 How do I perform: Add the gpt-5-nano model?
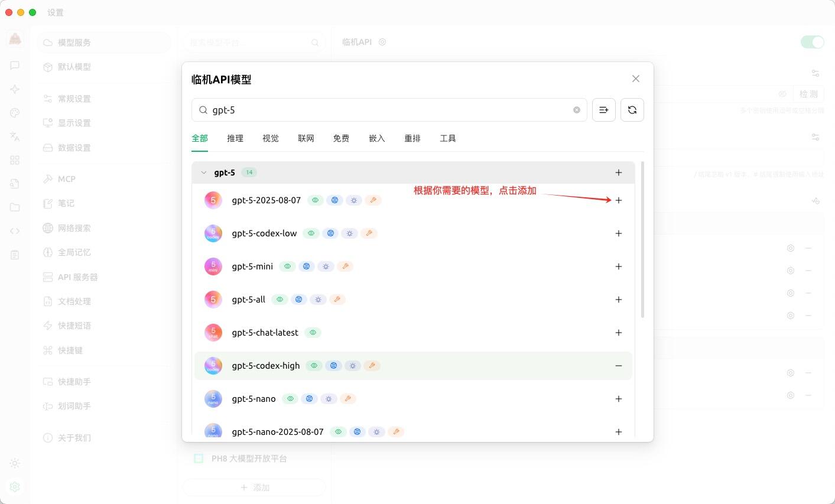click(x=619, y=399)
